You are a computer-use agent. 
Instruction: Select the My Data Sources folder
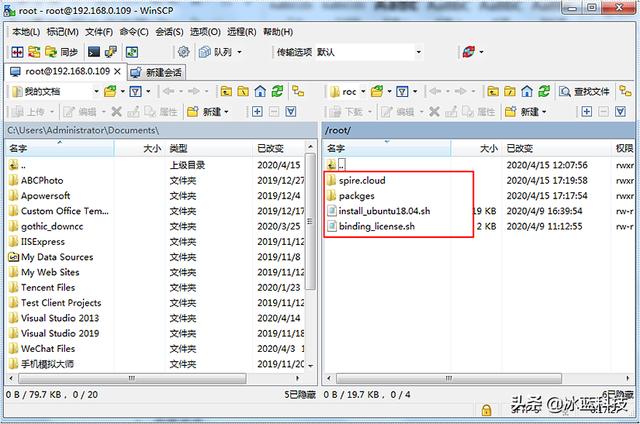(57, 257)
